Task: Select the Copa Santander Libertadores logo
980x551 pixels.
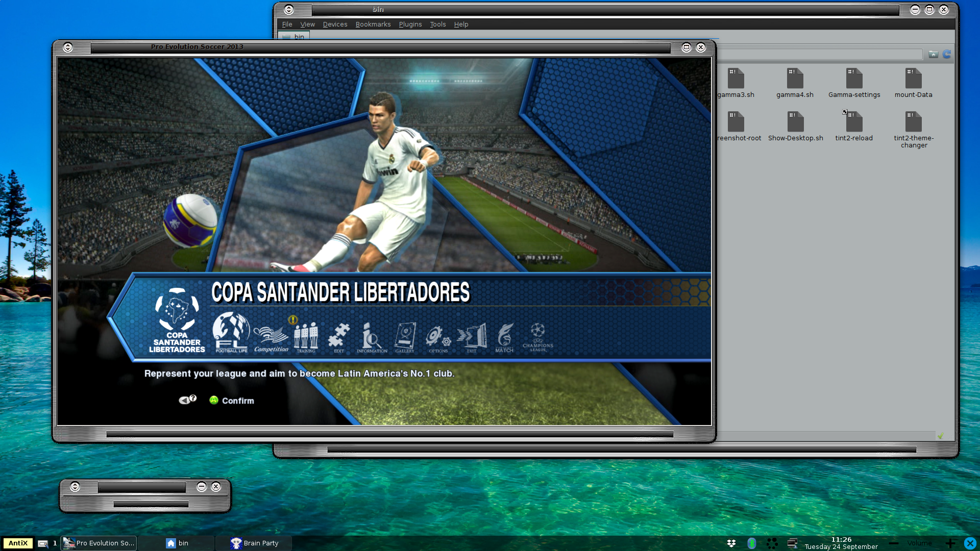Action: [x=177, y=320]
